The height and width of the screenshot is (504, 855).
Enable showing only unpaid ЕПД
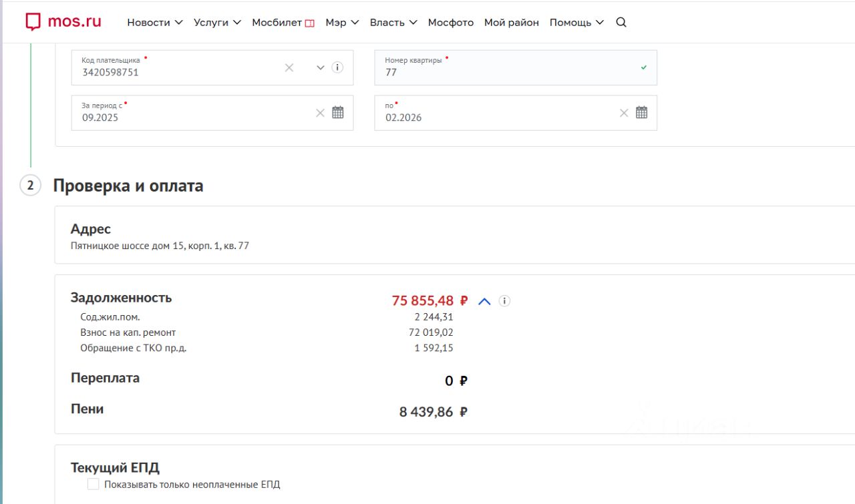click(94, 484)
